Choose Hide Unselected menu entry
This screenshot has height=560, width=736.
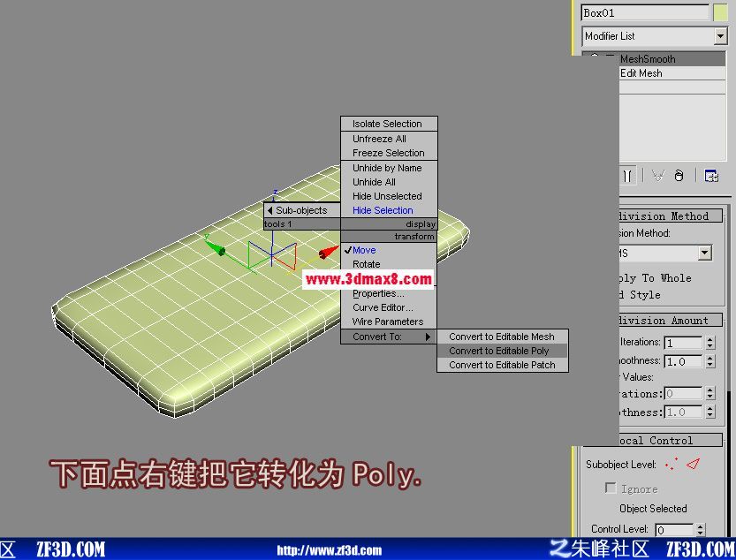pos(389,196)
